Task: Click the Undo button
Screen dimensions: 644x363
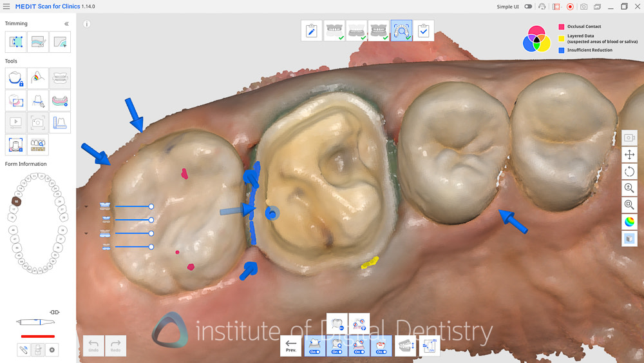Action: [93, 346]
